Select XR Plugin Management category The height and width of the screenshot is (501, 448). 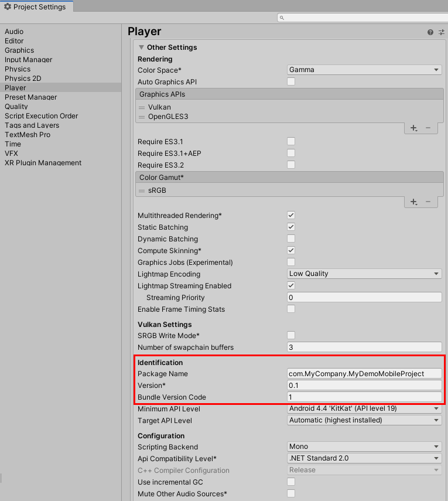coord(43,163)
